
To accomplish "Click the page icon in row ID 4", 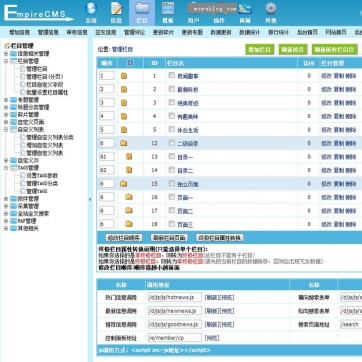I will (124, 116).
